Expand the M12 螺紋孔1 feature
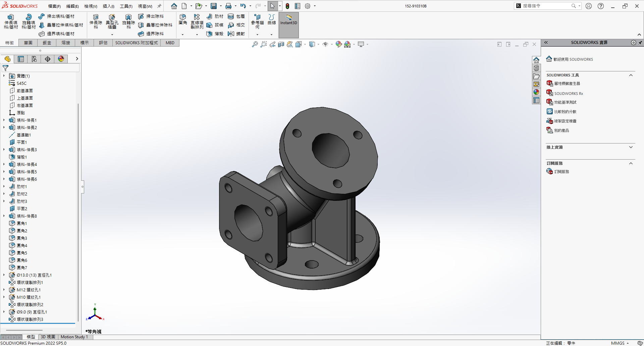The width and height of the screenshot is (644, 346). pyautogui.click(x=4, y=290)
